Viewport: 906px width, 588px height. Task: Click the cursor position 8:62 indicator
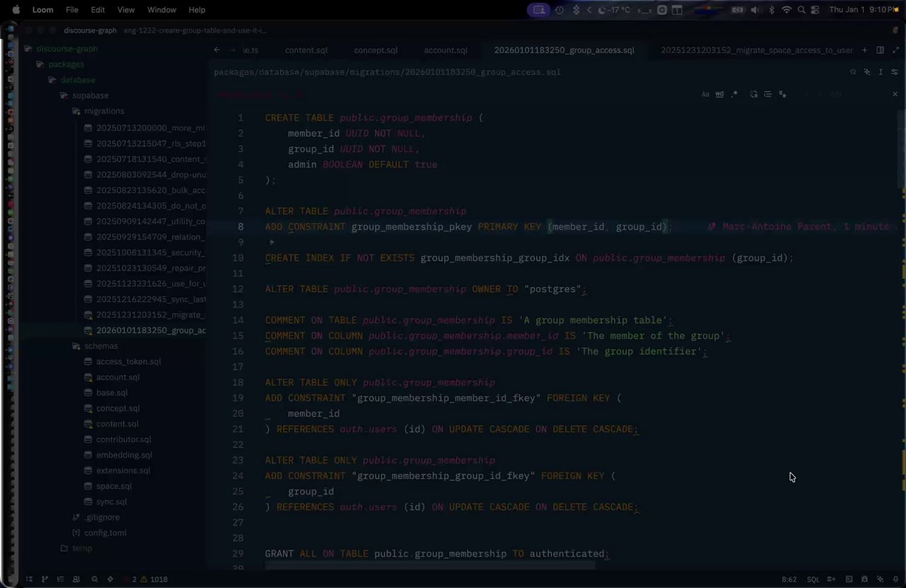pyautogui.click(x=789, y=579)
